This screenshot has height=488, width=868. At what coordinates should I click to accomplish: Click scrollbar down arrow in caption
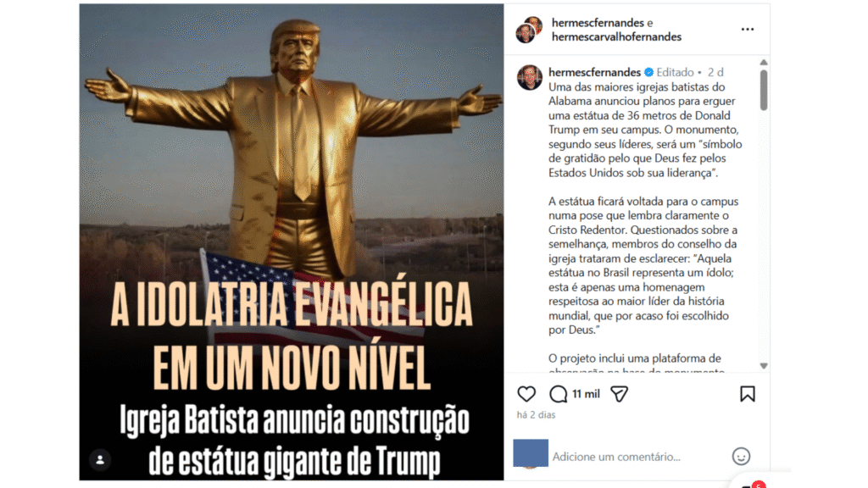[x=764, y=366]
